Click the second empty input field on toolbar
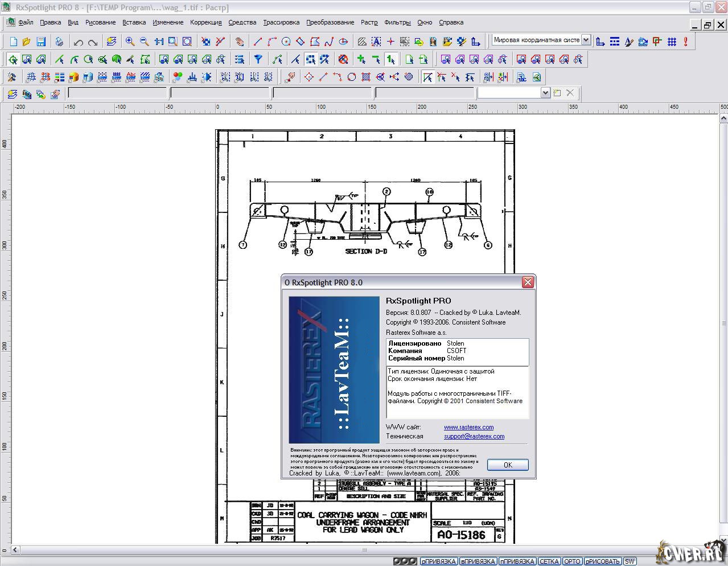 click(x=220, y=93)
